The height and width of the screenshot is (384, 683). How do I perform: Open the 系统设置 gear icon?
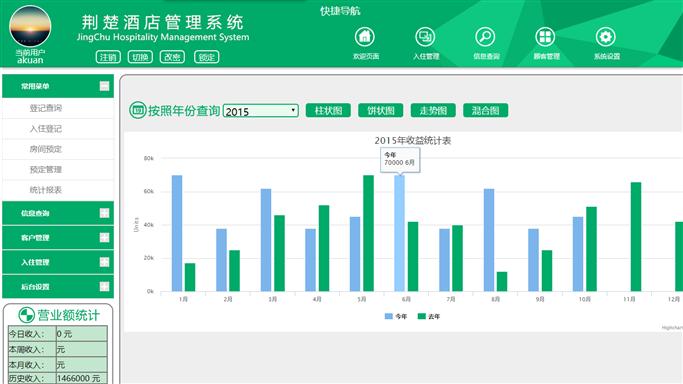(x=605, y=37)
